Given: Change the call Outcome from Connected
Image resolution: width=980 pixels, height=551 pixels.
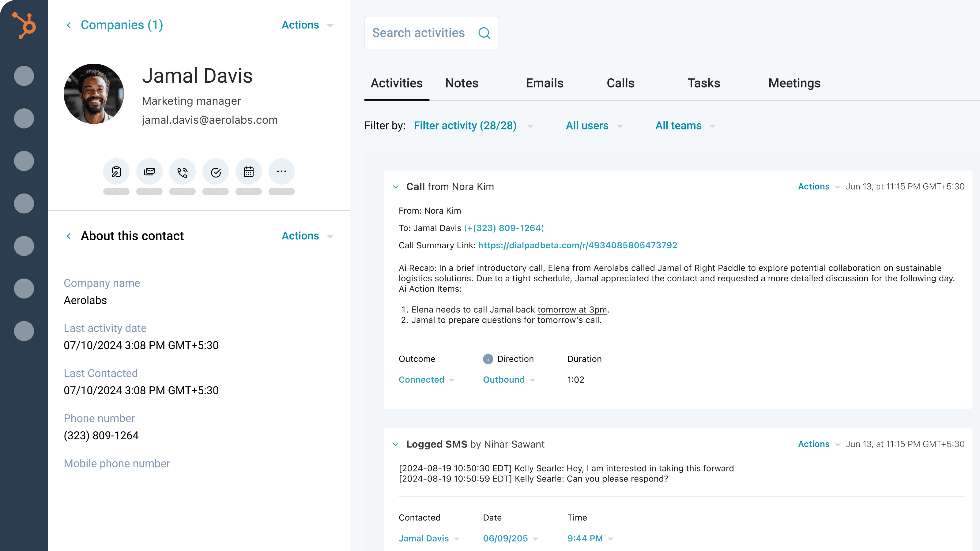Looking at the screenshot, I should 425,379.
